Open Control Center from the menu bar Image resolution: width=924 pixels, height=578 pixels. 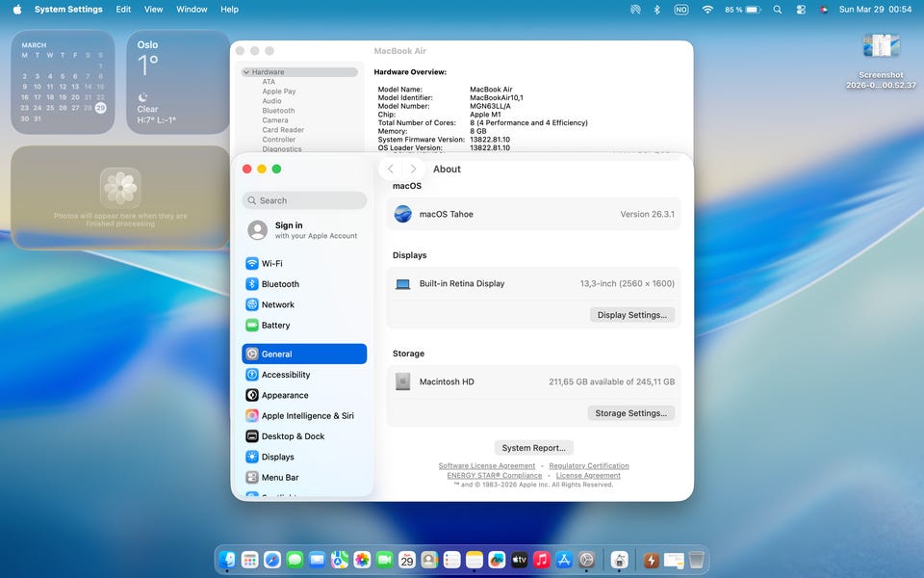tap(801, 10)
